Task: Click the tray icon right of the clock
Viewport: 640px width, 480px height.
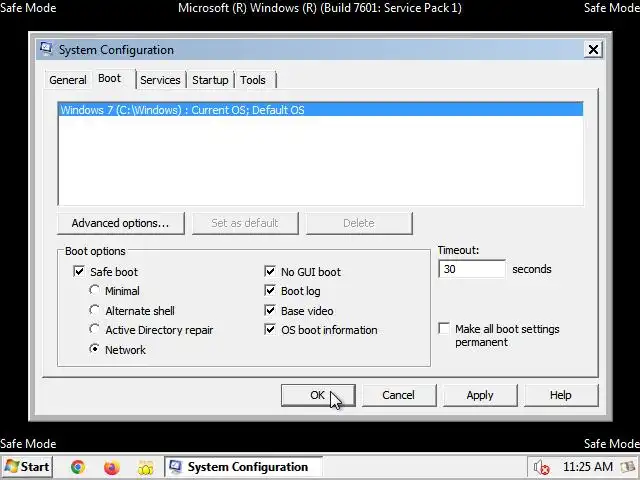Action: (628, 467)
